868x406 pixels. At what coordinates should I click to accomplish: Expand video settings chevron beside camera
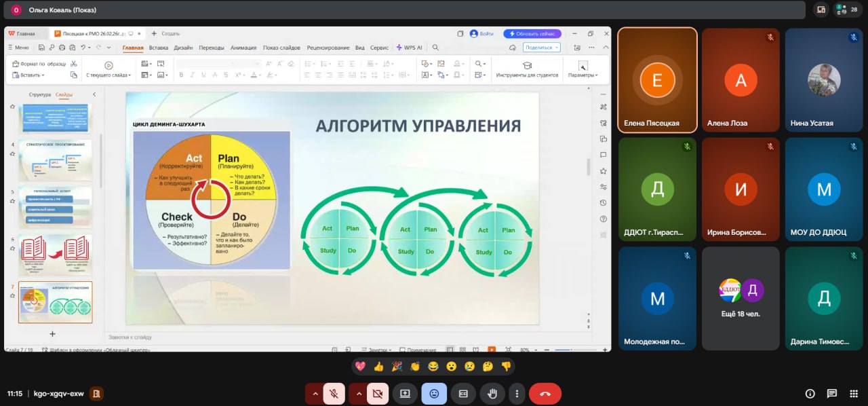click(x=357, y=393)
